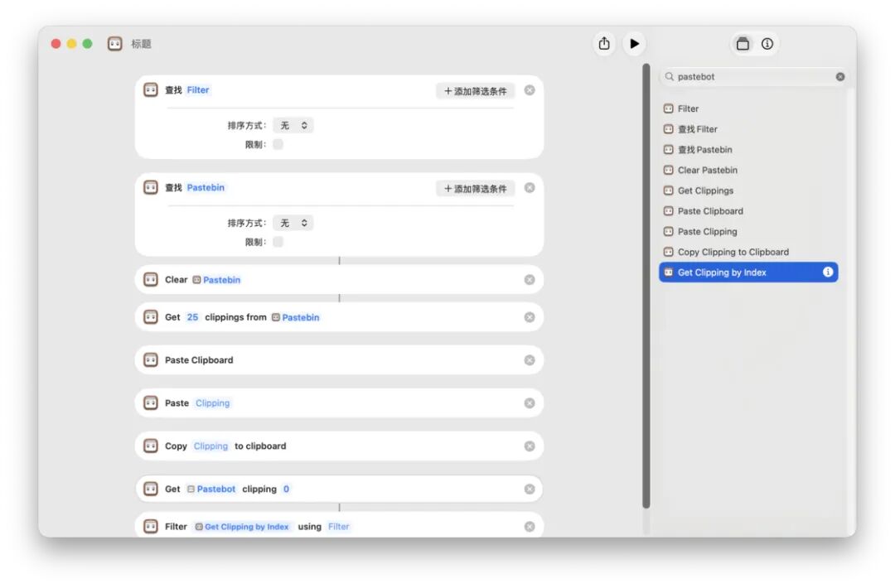Image resolution: width=895 pixels, height=588 pixels.
Task: Open the shortcut details info panel
Action: click(767, 44)
